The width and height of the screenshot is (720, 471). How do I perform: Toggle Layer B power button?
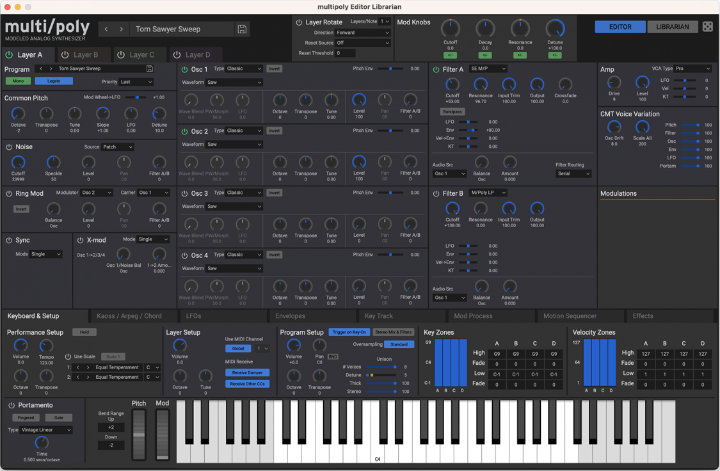[x=65, y=55]
